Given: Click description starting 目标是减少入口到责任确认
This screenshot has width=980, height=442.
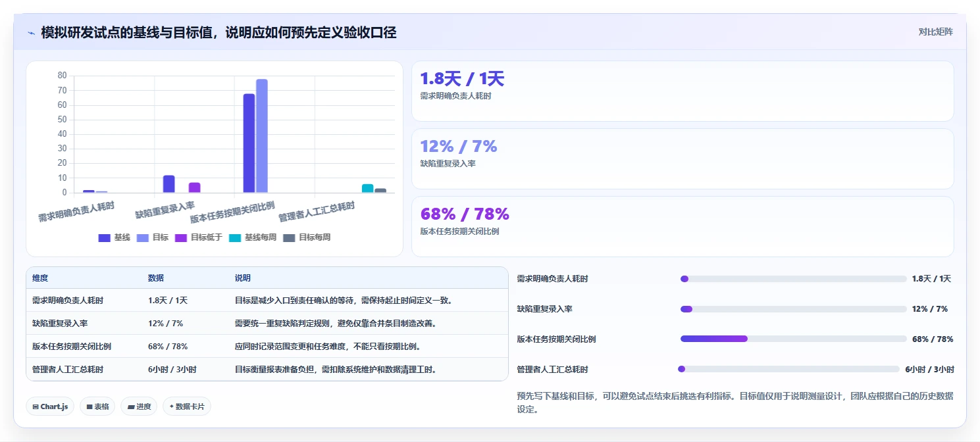Looking at the screenshot, I should 343,300.
